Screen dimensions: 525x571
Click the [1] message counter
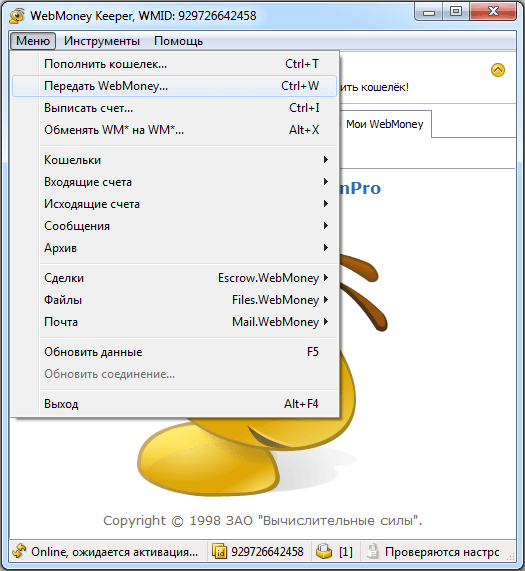(x=346, y=552)
